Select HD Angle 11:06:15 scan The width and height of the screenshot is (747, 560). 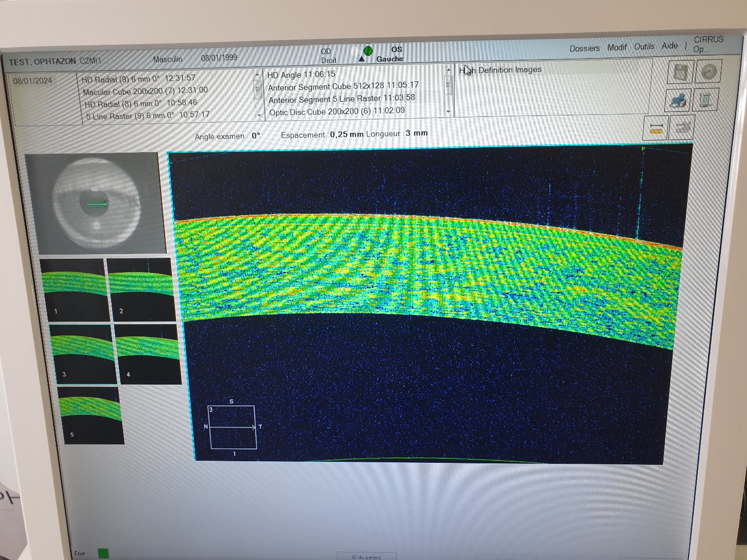pyautogui.click(x=301, y=75)
